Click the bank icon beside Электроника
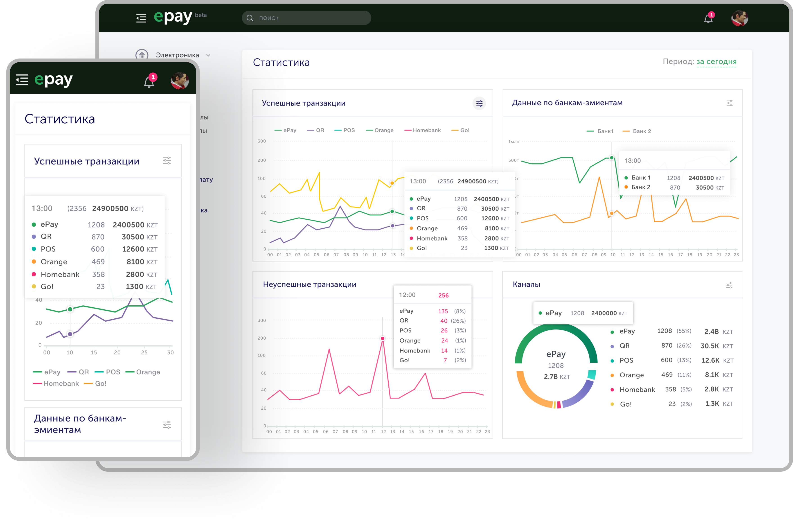Image resolution: width=793 pixels, height=532 pixels. click(x=142, y=55)
